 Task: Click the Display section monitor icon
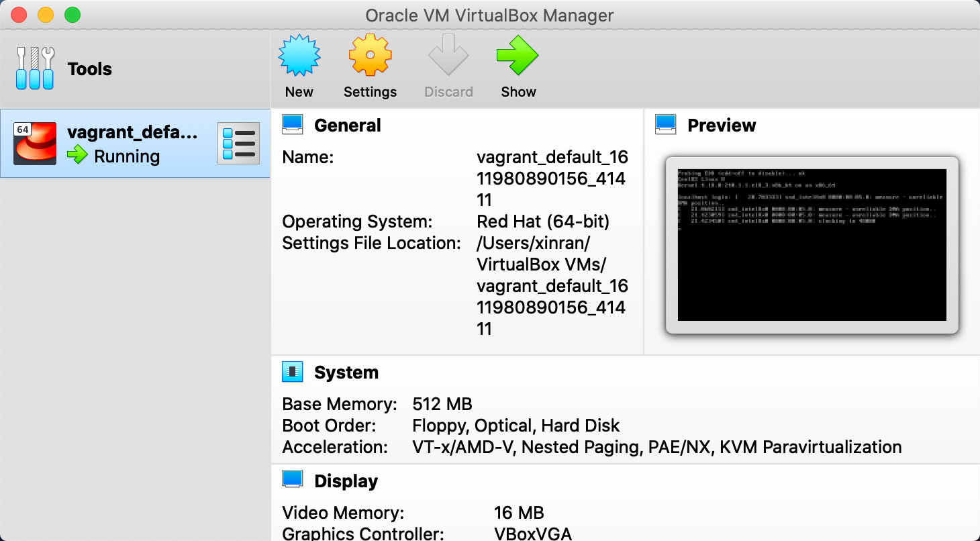point(293,480)
